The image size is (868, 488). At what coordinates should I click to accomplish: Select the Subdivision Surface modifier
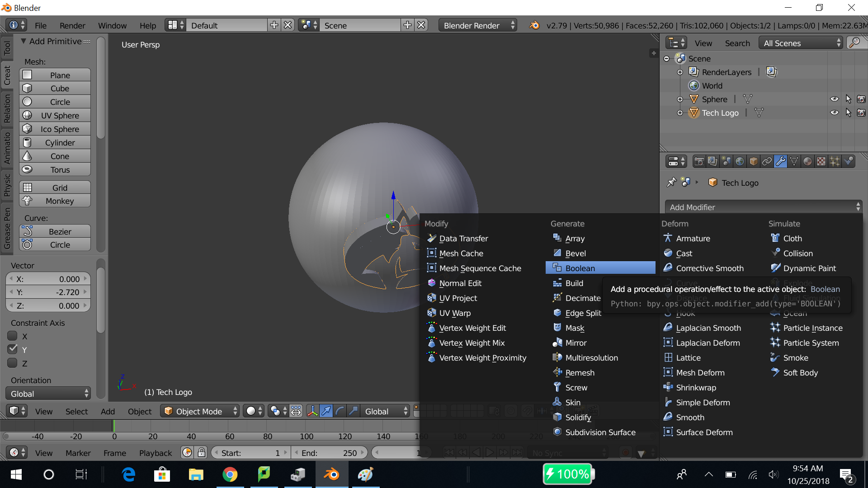click(x=600, y=432)
